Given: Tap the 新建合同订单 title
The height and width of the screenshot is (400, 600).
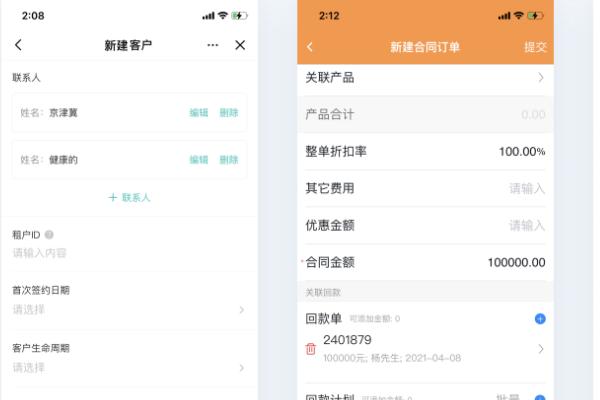Looking at the screenshot, I should (425, 47).
